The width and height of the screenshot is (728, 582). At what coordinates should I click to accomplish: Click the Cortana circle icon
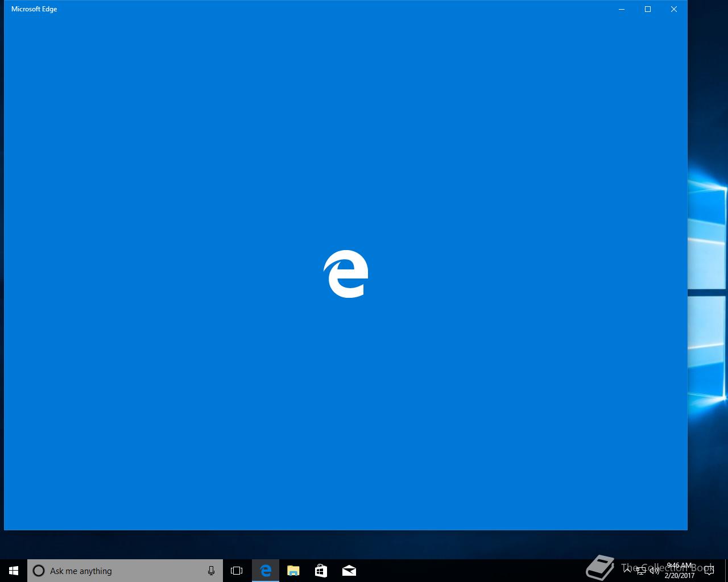click(39, 571)
